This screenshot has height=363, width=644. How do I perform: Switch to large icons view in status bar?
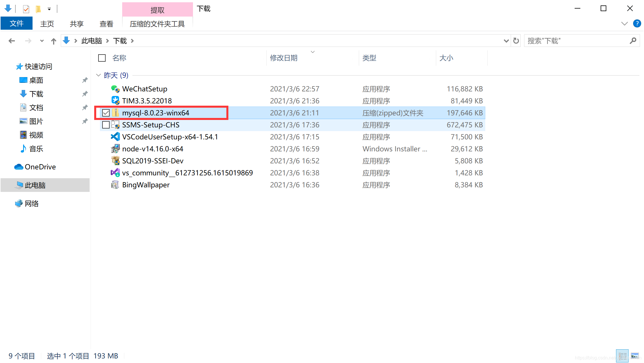635,356
